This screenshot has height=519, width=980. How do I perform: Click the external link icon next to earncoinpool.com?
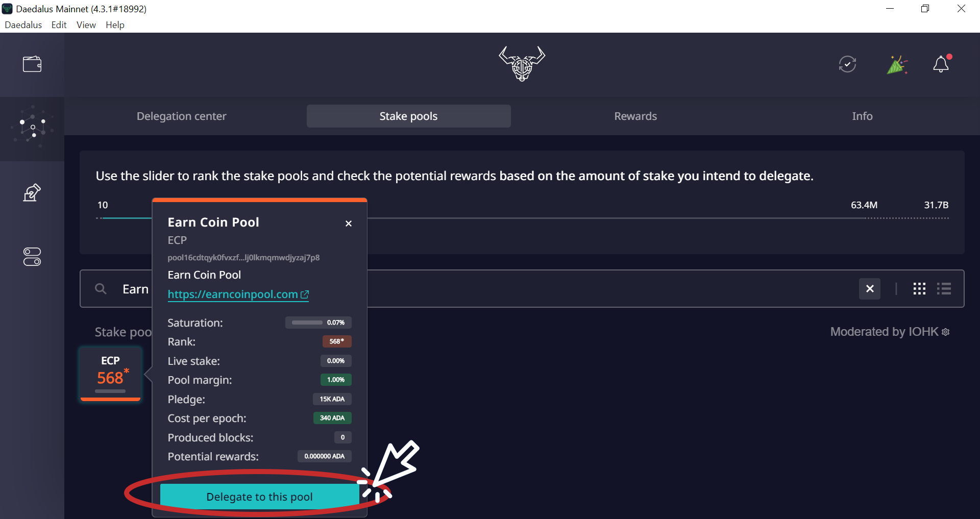[305, 294]
